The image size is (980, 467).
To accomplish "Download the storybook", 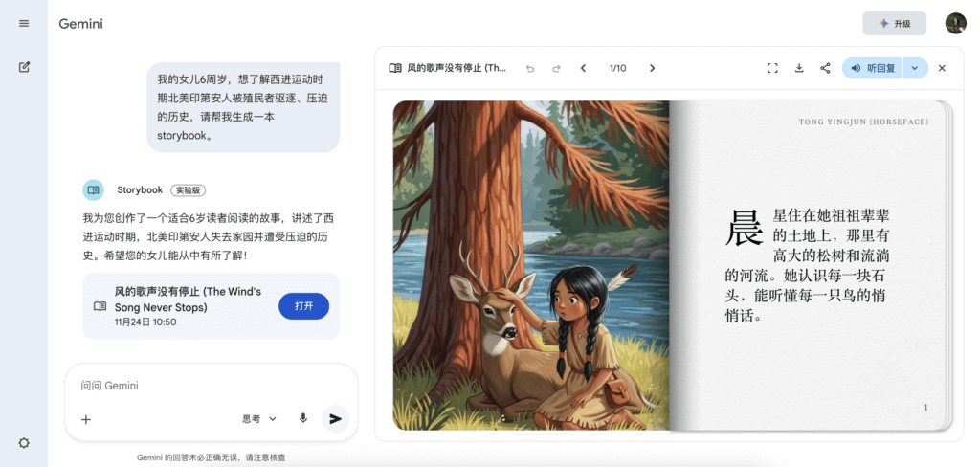I will (799, 68).
